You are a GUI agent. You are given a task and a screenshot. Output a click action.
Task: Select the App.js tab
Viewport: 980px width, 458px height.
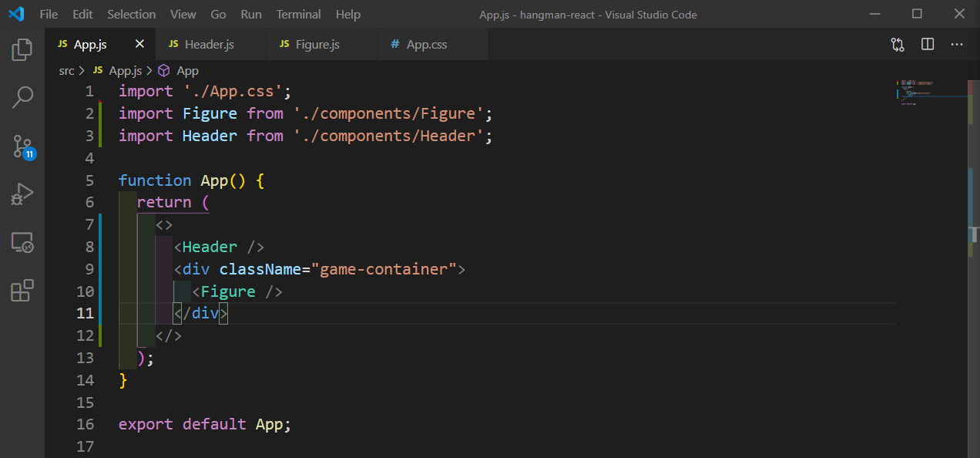(100, 45)
